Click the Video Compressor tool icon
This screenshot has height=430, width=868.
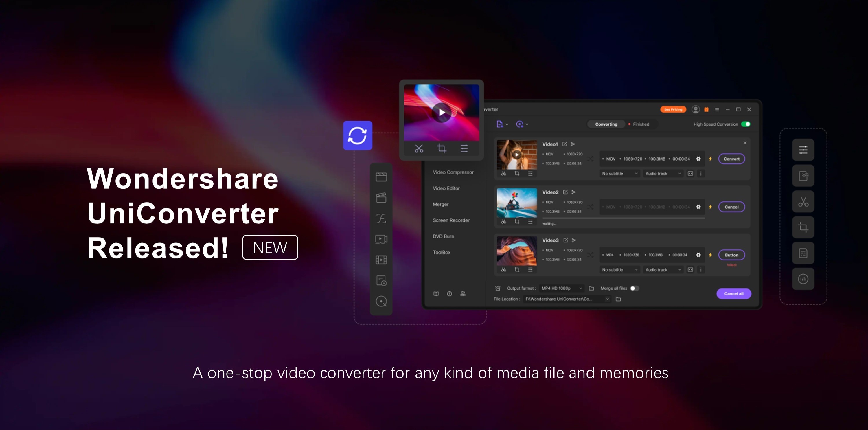(x=380, y=177)
